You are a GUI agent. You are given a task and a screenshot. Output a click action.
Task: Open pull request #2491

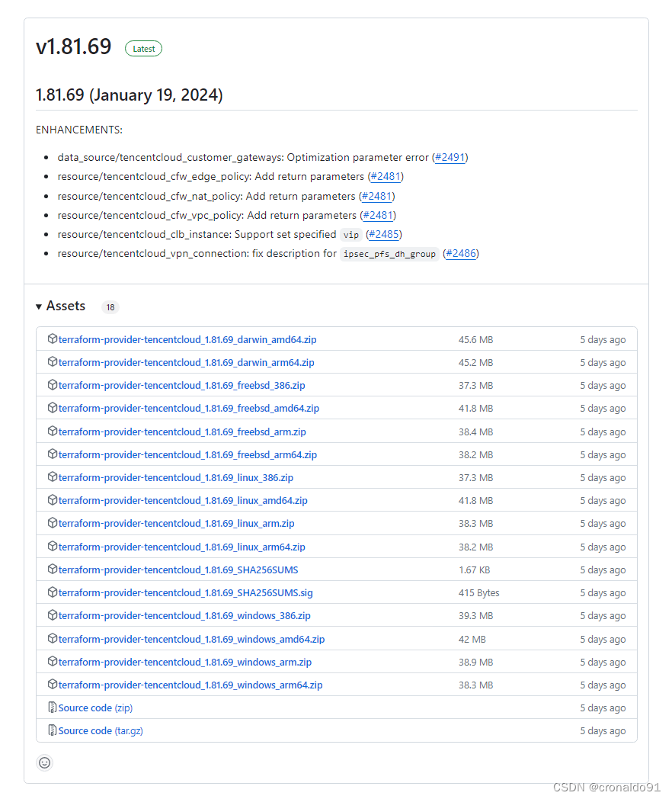tap(450, 157)
